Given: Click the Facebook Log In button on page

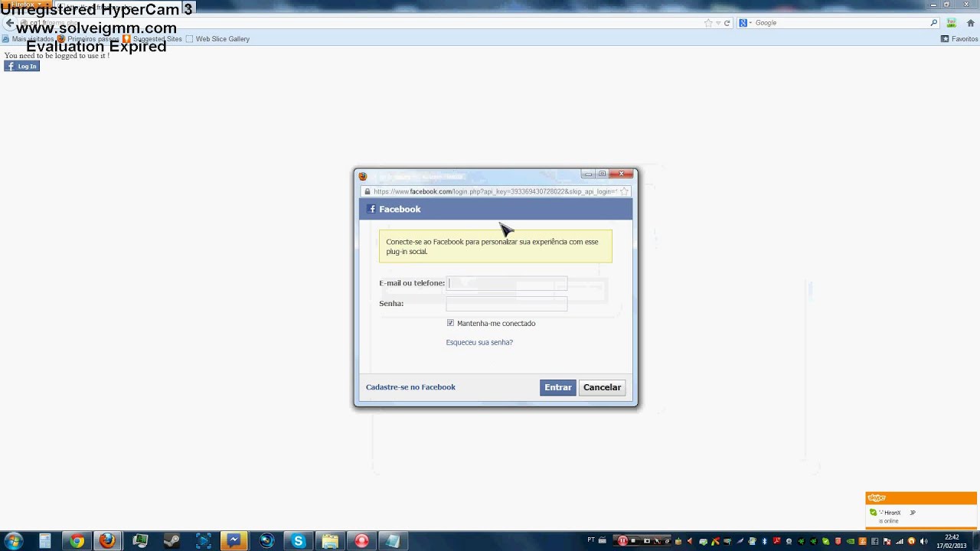Looking at the screenshot, I should coord(21,67).
